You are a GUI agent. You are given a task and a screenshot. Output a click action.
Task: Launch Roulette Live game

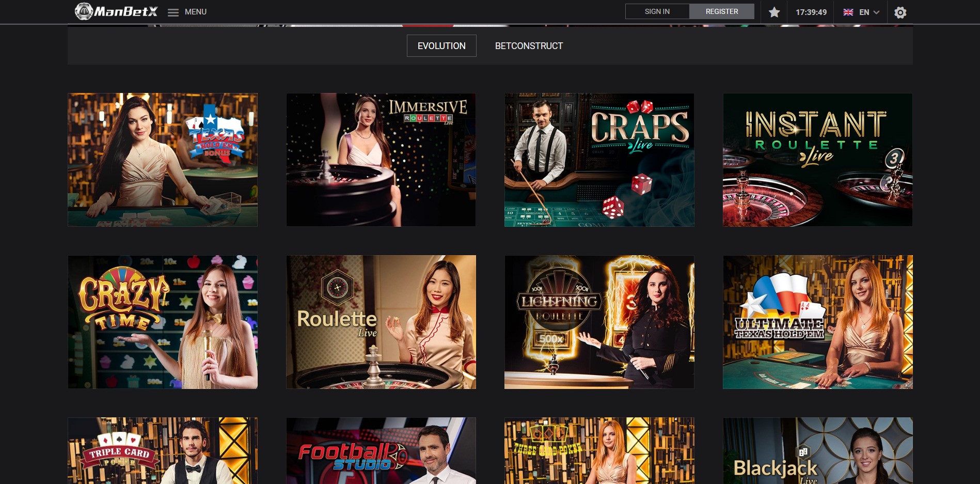point(381,322)
